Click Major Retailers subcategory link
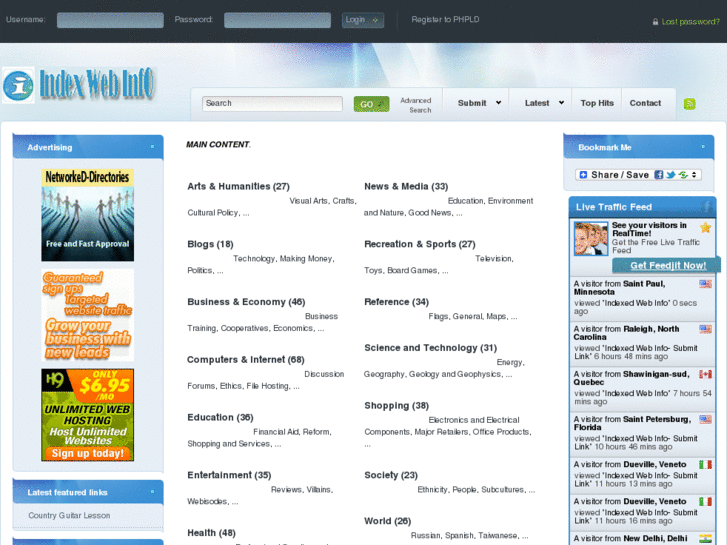The width and height of the screenshot is (727, 545). pos(441,432)
